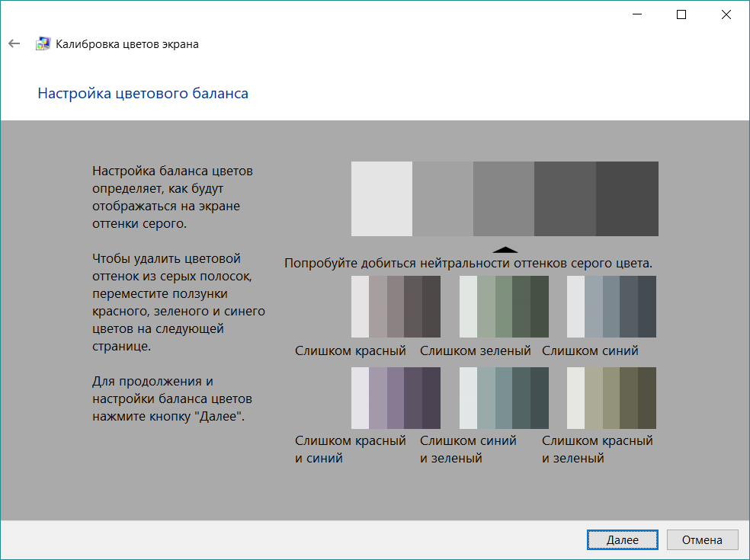Maximize the calibration window
The image size is (750, 560).
pyautogui.click(x=681, y=14)
